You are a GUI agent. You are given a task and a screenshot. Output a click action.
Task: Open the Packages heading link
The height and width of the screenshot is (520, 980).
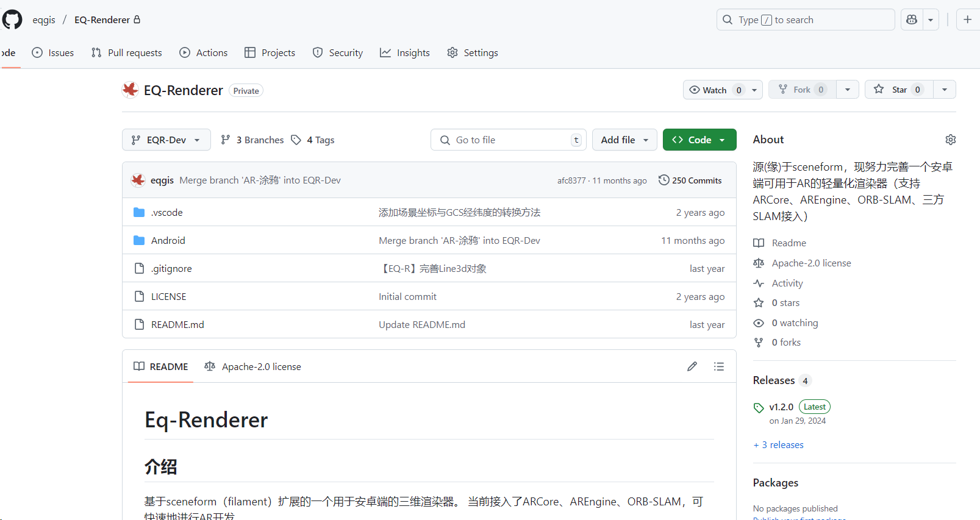coord(775,482)
